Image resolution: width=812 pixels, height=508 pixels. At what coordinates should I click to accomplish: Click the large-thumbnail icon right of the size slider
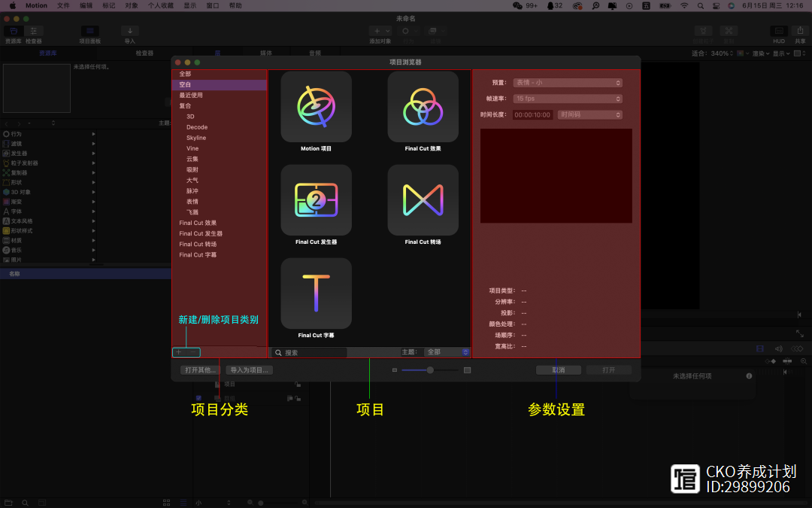[467, 370]
